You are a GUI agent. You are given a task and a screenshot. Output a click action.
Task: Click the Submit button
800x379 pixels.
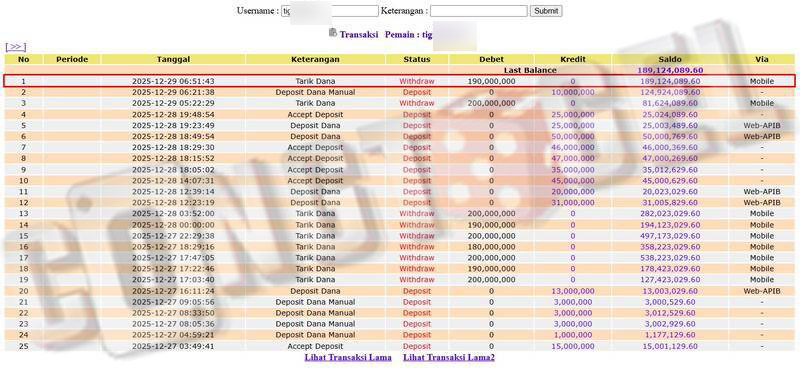[x=546, y=11]
